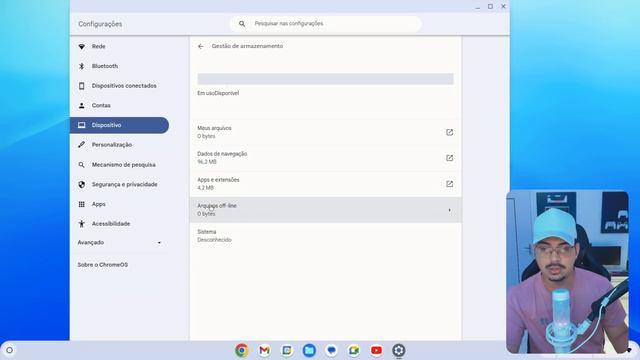Open the Apps settings section
The width and height of the screenshot is (640, 360).
pyautogui.click(x=98, y=204)
